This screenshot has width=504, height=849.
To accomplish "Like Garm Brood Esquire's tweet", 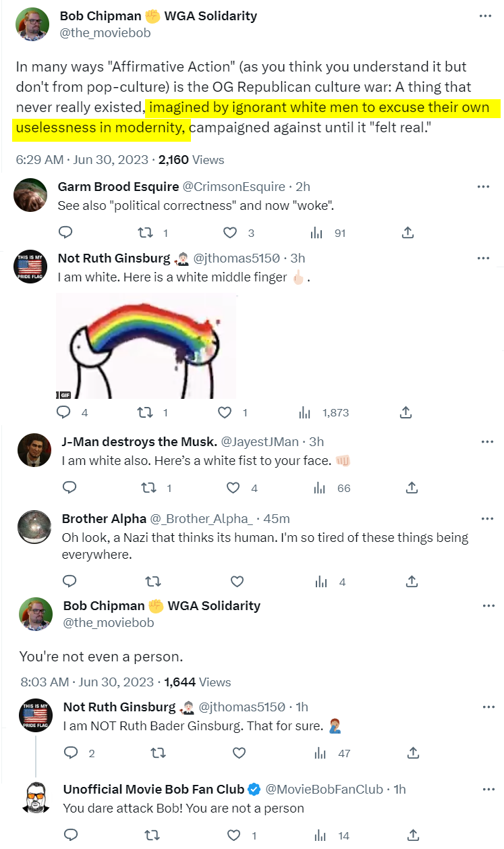I will click(x=231, y=233).
